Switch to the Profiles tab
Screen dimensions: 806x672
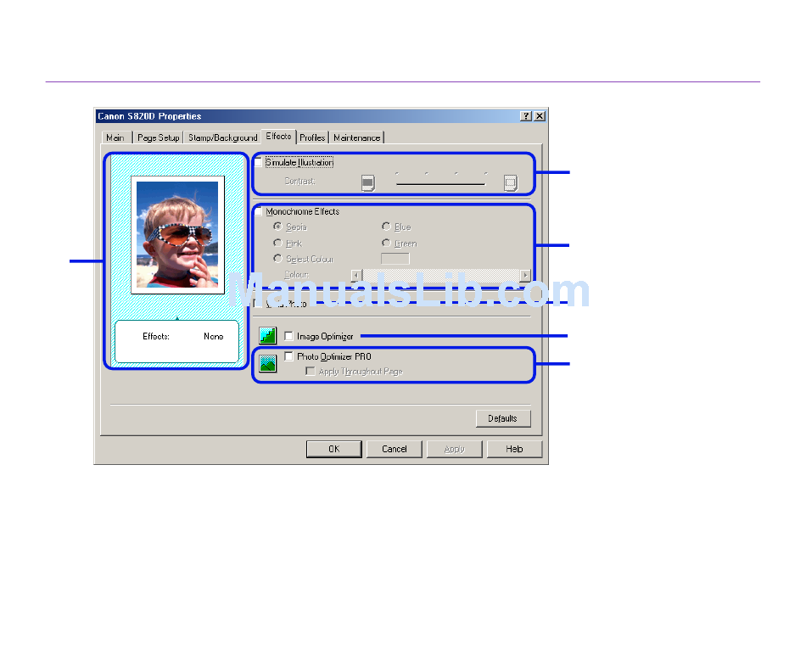312,137
